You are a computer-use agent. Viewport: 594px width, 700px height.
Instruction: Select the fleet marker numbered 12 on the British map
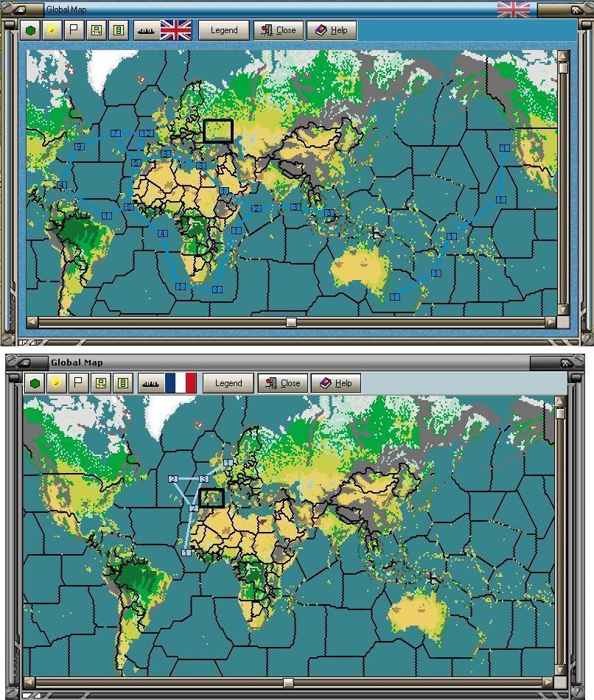point(147,133)
